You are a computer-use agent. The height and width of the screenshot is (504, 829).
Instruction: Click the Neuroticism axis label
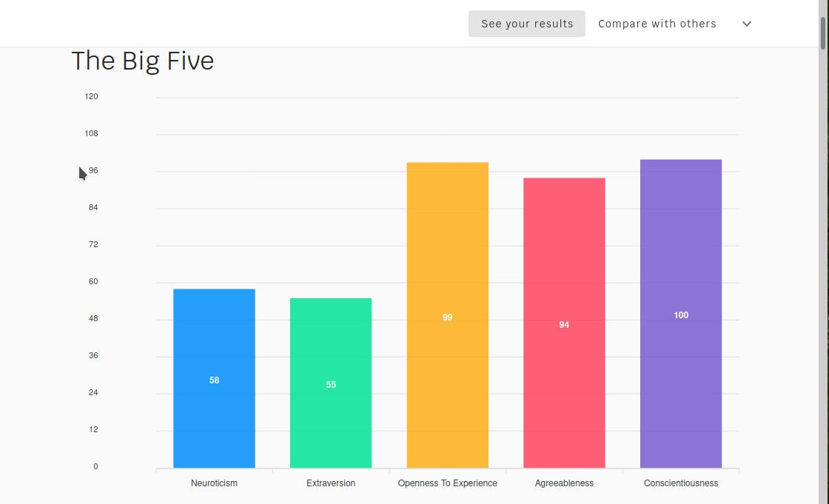[214, 483]
